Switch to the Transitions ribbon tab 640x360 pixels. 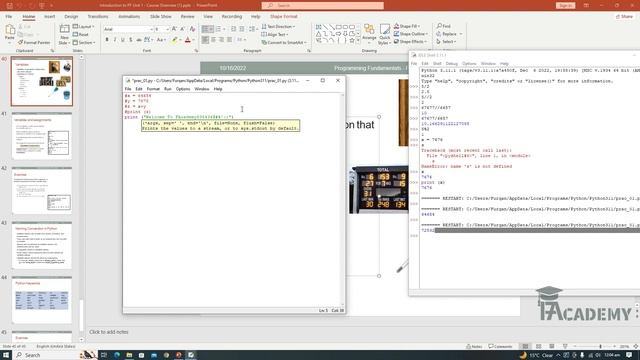click(98, 16)
